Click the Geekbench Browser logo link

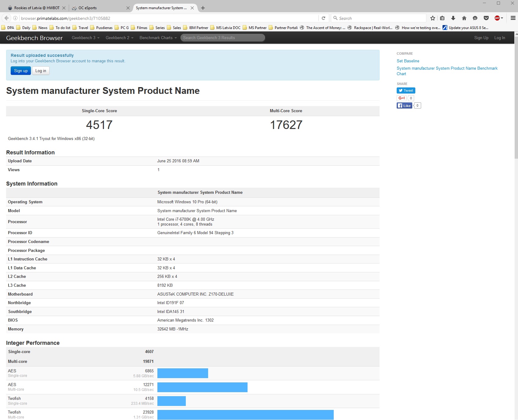[x=34, y=38]
